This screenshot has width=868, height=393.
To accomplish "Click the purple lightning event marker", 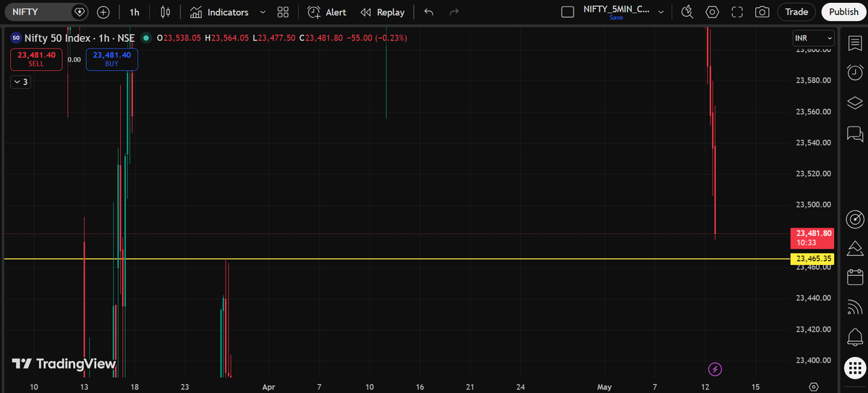I will pyautogui.click(x=715, y=369).
